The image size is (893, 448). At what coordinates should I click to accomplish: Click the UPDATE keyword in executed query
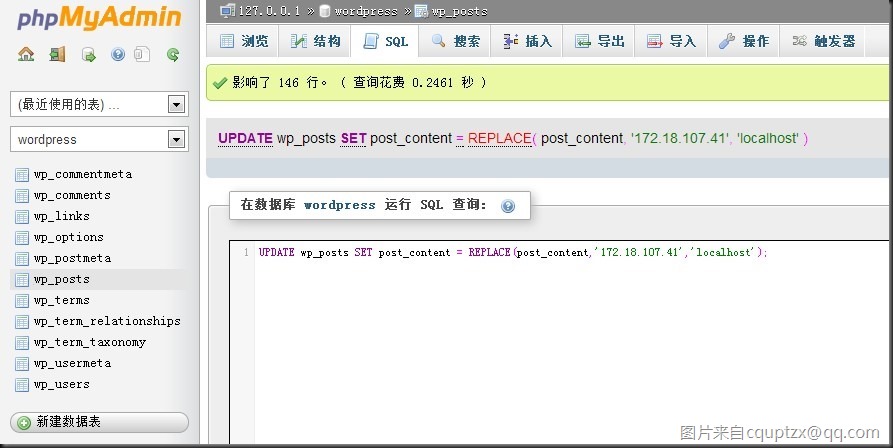click(x=245, y=138)
